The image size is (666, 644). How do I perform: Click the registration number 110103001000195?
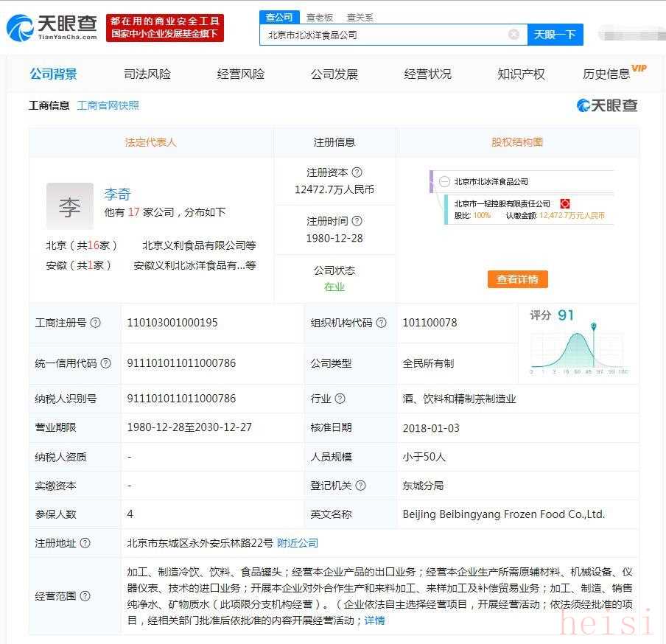click(172, 323)
